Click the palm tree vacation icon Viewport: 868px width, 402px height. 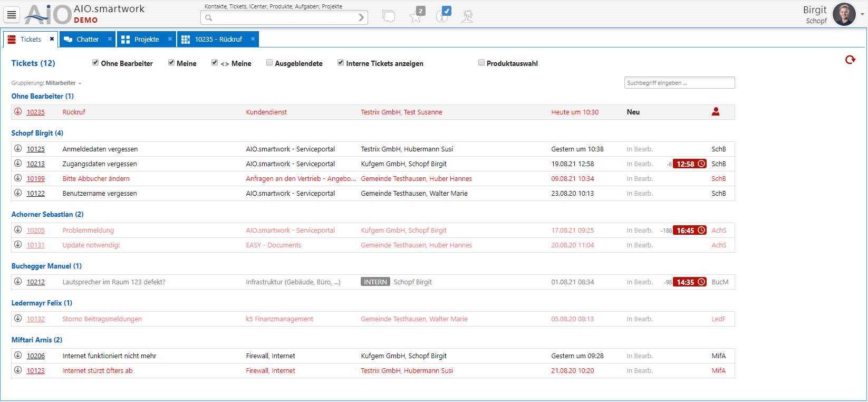point(467,16)
